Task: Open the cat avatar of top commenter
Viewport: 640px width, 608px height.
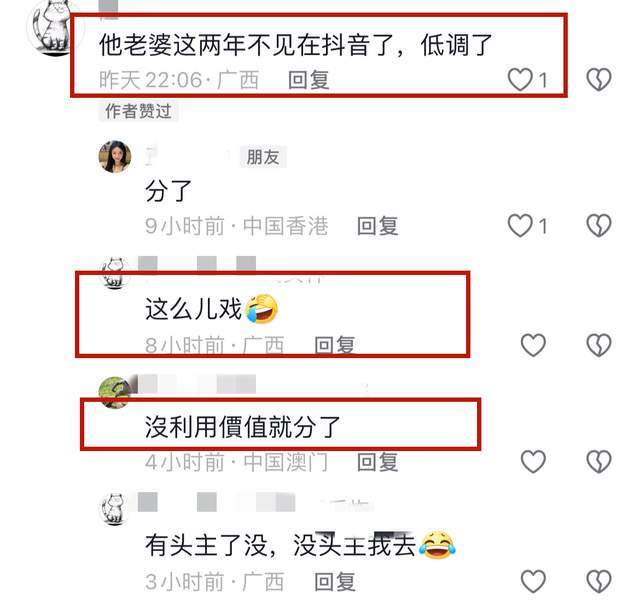Action: pyautogui.click(x=53, y=28)
